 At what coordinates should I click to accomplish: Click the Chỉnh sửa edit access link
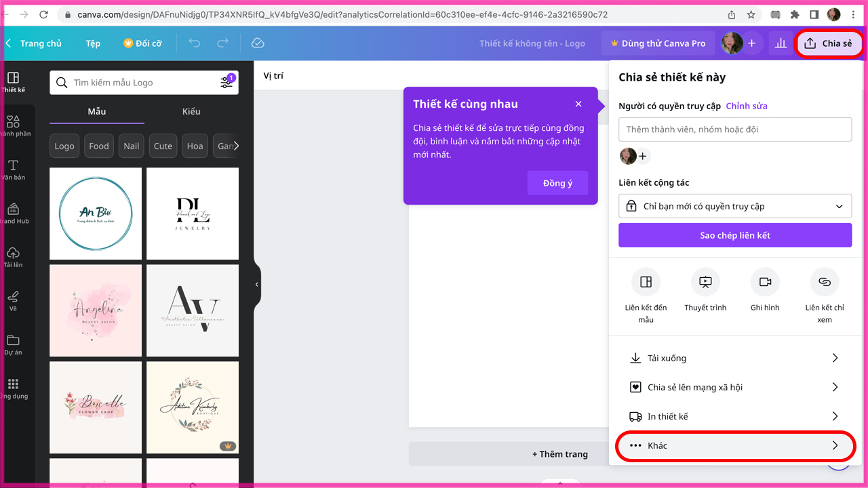[x=747, y=106]
